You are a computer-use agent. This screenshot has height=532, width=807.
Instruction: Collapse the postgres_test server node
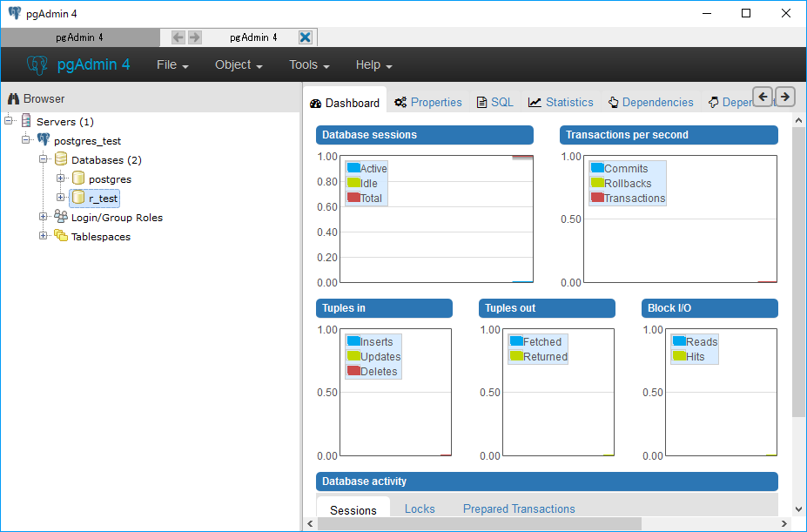click(26, 139)
